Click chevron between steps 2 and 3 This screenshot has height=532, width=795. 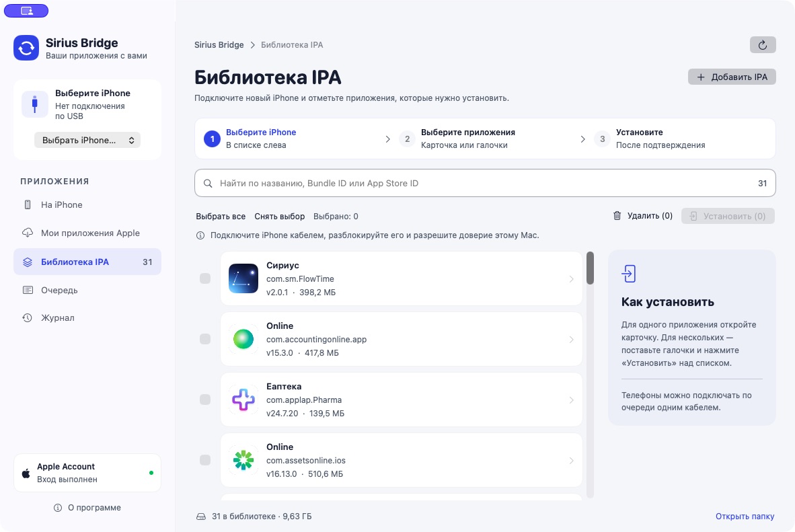(582, 139)
